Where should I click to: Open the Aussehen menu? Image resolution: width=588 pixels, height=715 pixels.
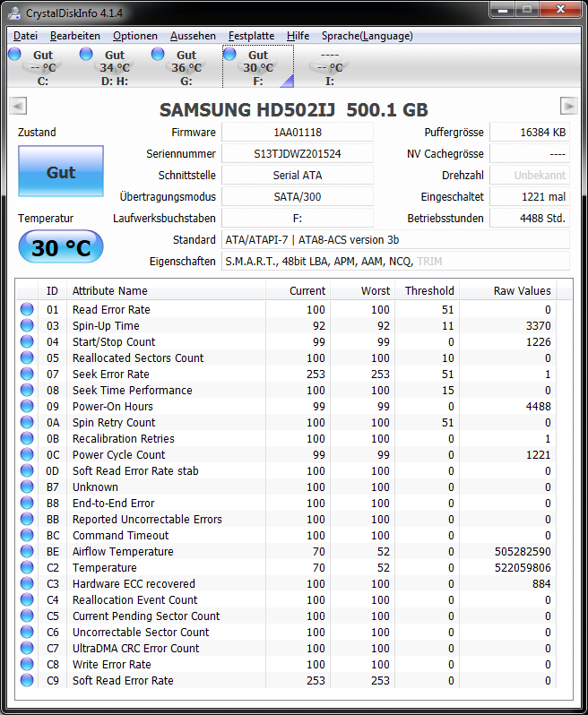pos(193,36)
